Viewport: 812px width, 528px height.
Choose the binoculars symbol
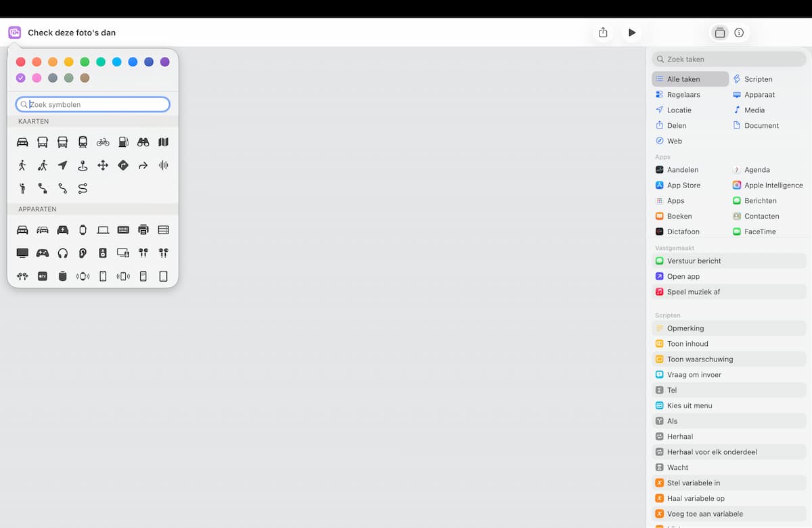(x=143, y=142)
